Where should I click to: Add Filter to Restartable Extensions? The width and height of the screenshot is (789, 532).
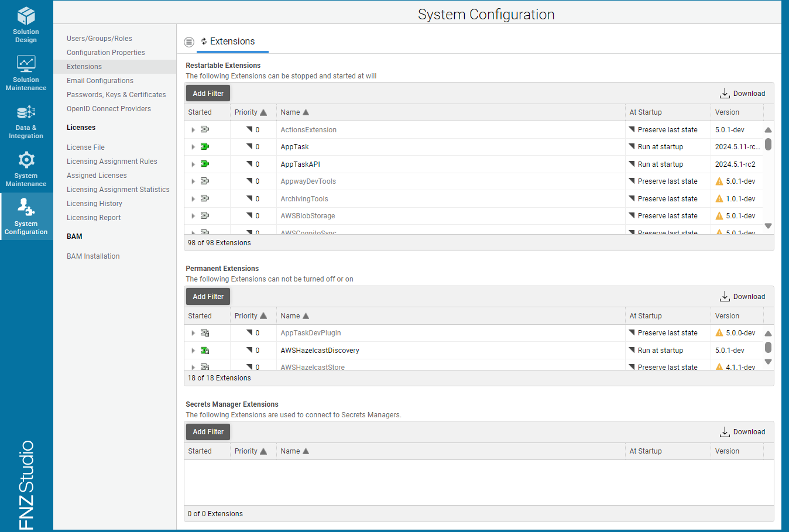pyautogui.click(x=208, y=94)
